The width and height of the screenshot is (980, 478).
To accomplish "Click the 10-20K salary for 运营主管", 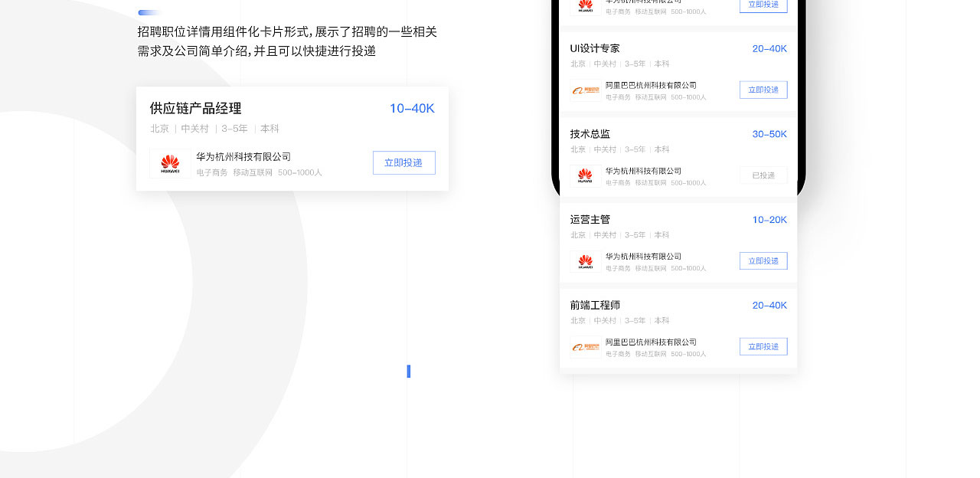I will [x=769, y=220].
